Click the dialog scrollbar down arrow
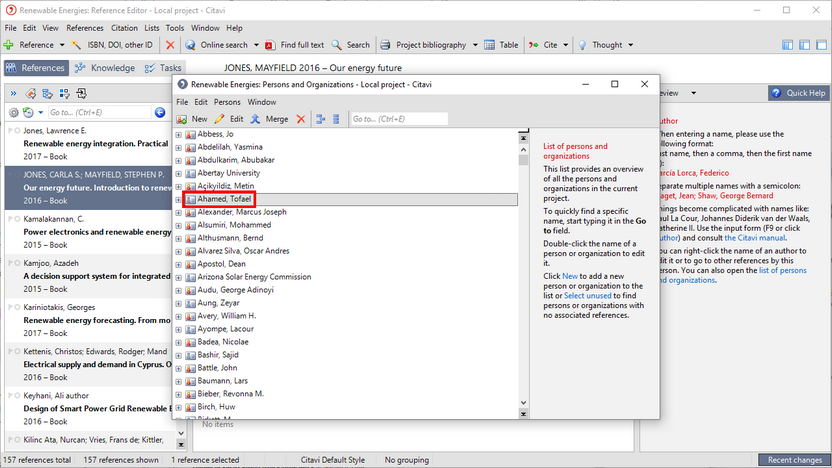Image resolution: width=832 pixels, height=468 pixels. pyautogui.click(x=523, y=403)
